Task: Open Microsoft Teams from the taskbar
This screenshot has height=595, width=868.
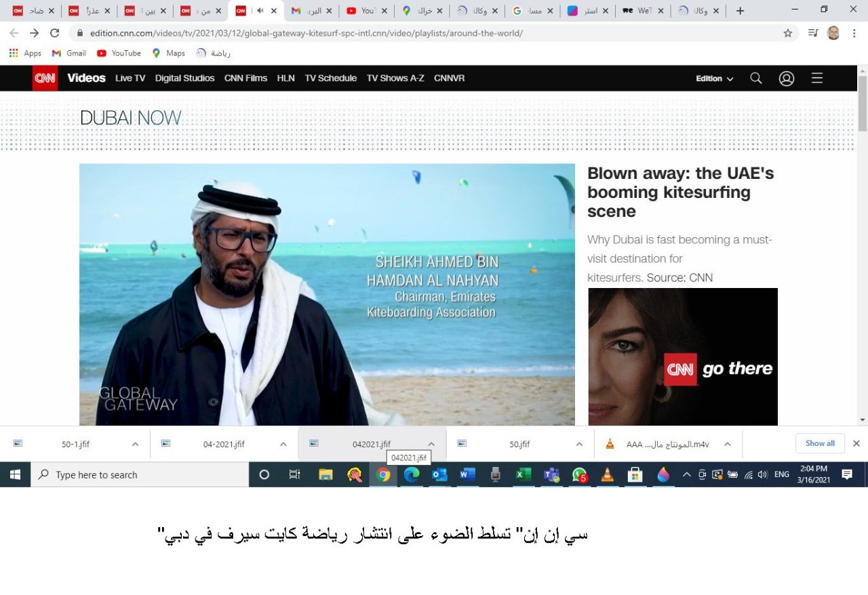Action: pyautogui.click(x=551, y=474)
